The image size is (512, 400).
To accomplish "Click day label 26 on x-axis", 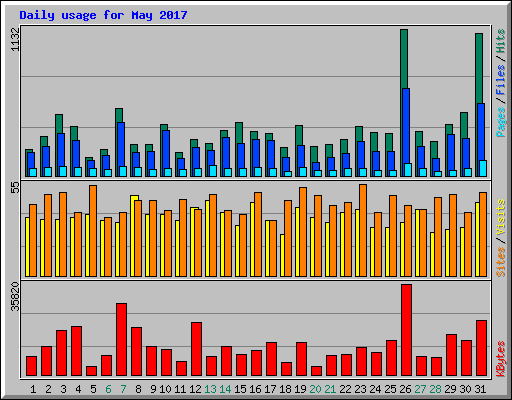I will [x=405, y=389].
